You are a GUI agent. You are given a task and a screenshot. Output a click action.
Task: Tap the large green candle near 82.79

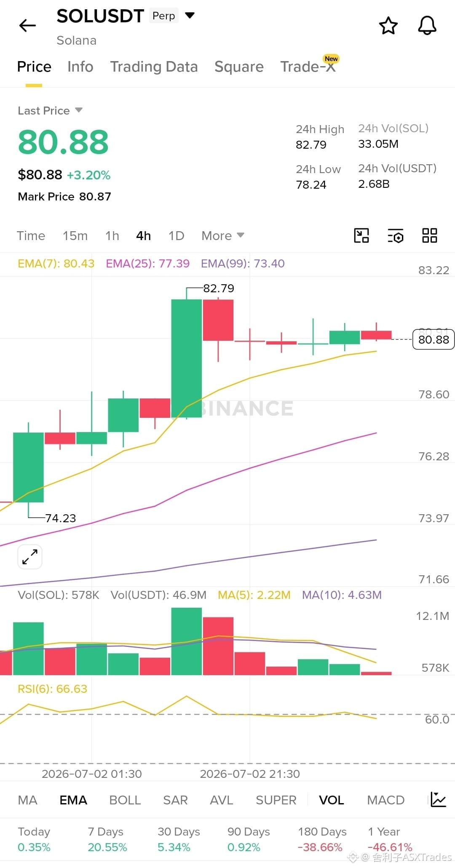click(187, 358)
